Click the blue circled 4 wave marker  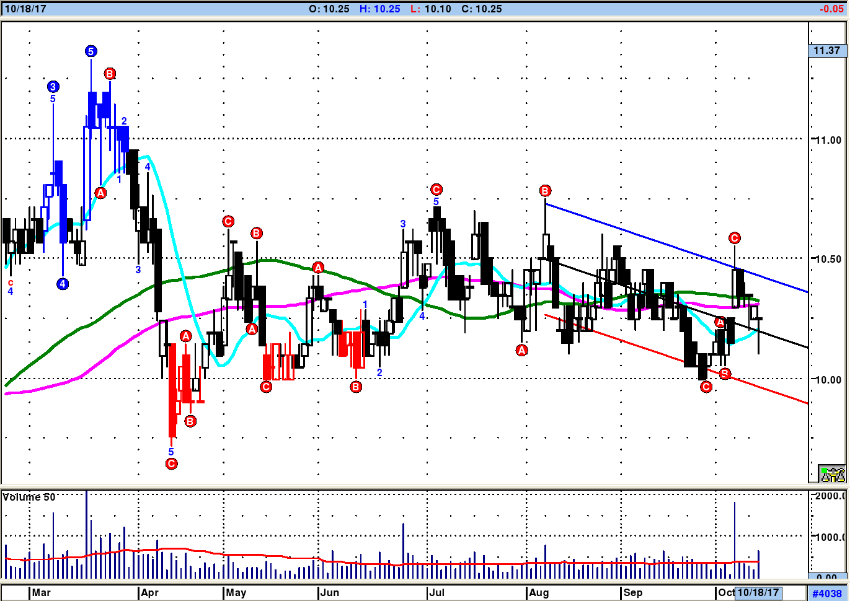(63, 284)
